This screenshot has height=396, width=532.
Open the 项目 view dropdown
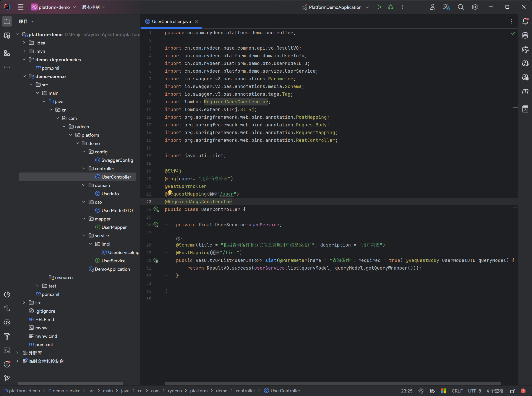point(26,21)
